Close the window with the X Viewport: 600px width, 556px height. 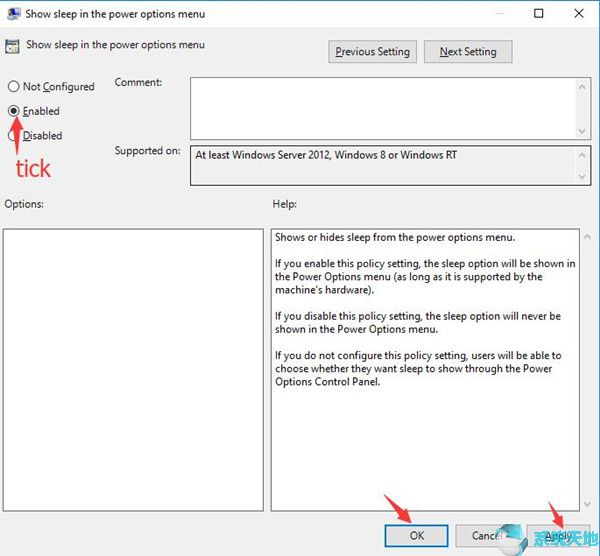click(579, 13)
